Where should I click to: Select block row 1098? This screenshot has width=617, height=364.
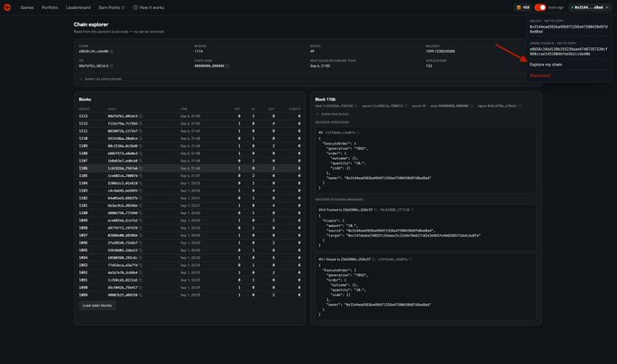[x=190, y=228]
